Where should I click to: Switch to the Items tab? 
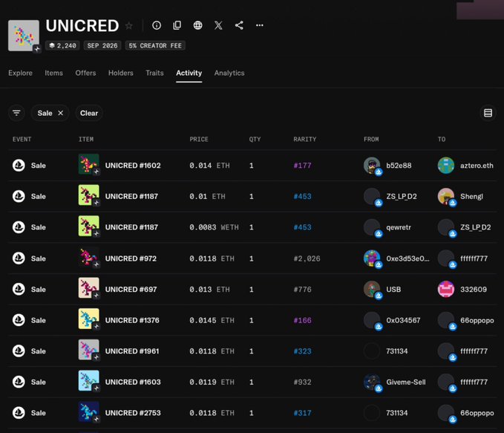[x=53, y=73]
